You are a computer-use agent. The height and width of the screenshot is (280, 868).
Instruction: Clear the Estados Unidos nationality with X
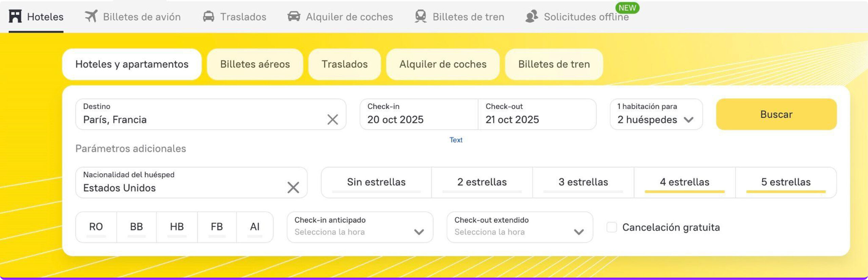[x=293, y=187]
